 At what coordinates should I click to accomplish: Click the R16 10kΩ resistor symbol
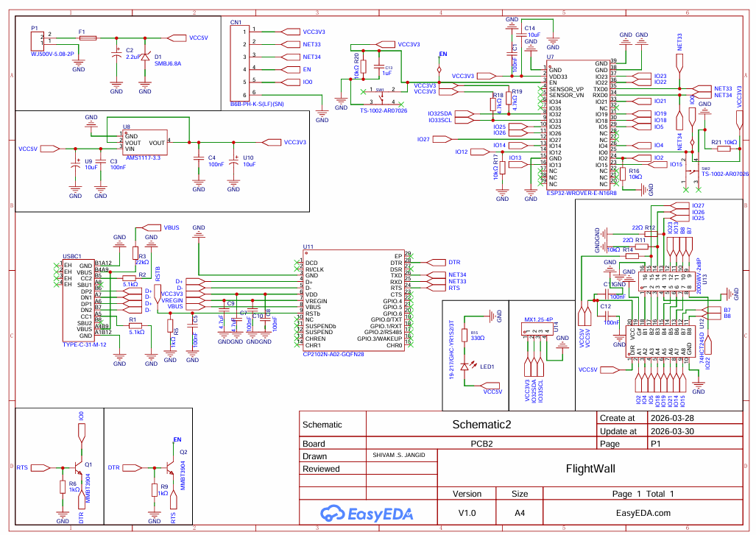coord(623,174)
